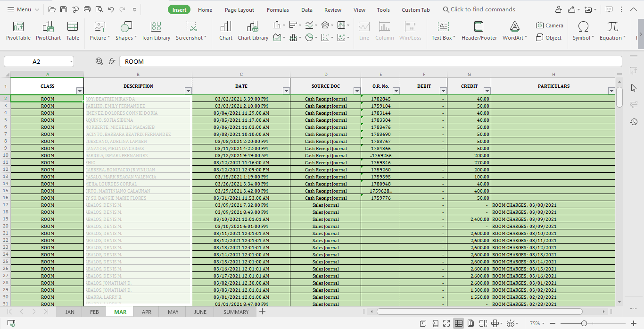Open the Chart Library

coord(253,31)
